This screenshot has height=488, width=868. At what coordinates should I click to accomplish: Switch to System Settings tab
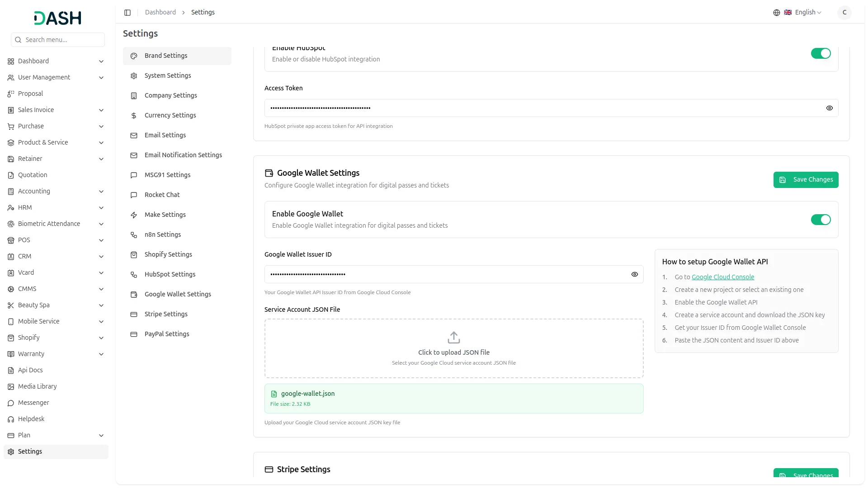click(167, 75)
